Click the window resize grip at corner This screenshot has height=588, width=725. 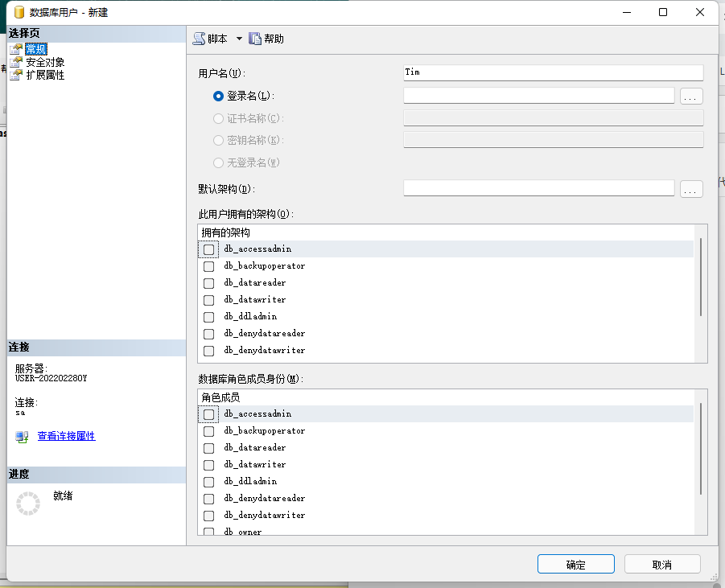pos(714,577)
